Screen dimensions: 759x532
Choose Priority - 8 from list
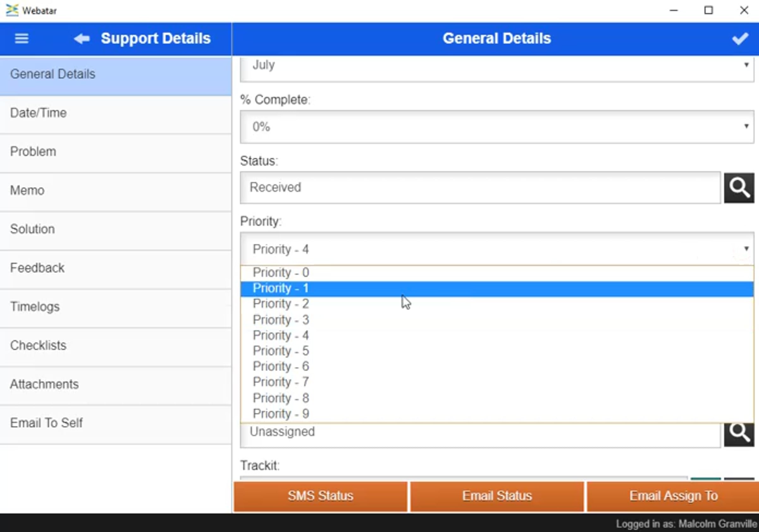click(497, 398)
